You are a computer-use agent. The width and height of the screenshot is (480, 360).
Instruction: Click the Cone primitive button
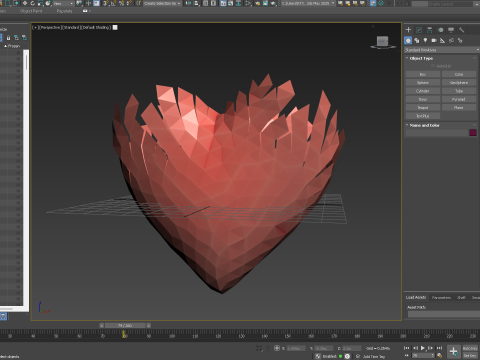tap(459, 74)
